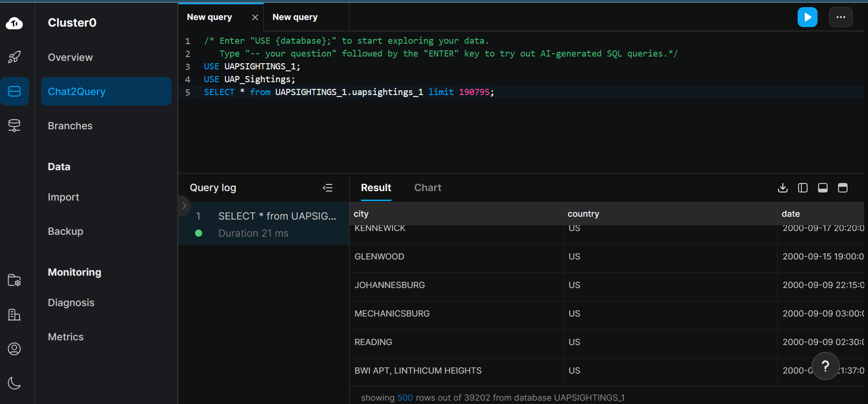The height and width of the screenshot is (404, 868).
Task: Click line number 3 in editor gutter
Action: [x=188, y=67]
